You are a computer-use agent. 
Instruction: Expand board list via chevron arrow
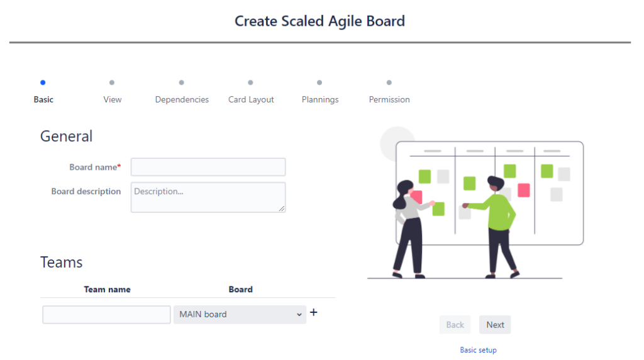click(x=299, y=314)
